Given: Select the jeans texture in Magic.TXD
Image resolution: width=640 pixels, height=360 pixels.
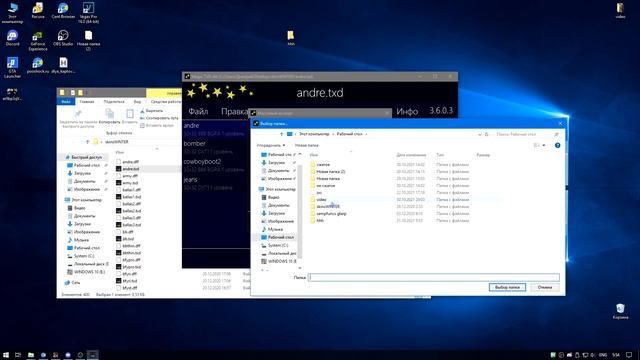Looking at the screenshot, I should click(216, 183).
